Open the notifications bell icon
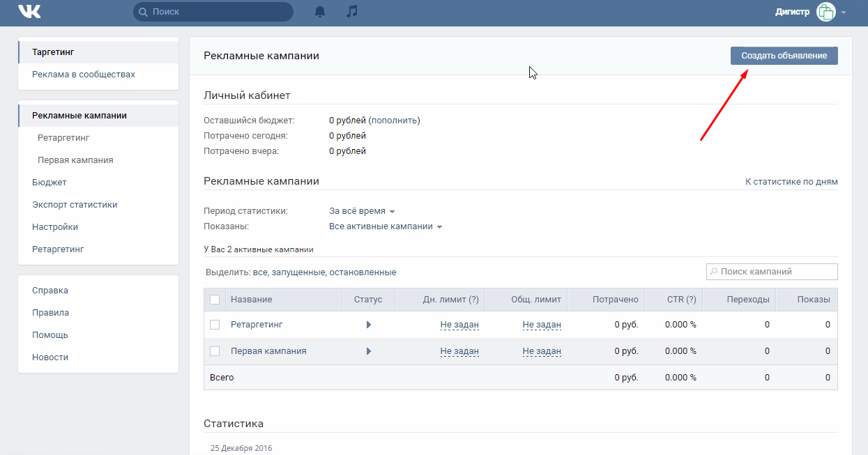868x455 pixels. tap(320, 12)
